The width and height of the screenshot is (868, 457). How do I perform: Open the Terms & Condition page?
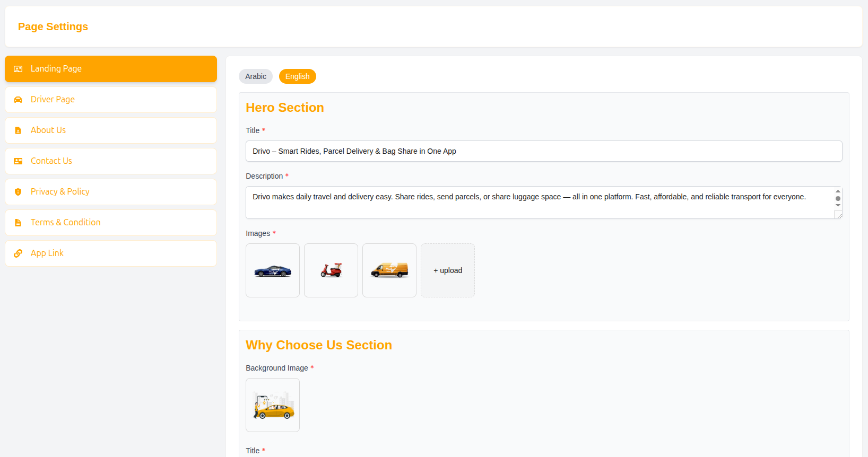[x=111, y=223]
